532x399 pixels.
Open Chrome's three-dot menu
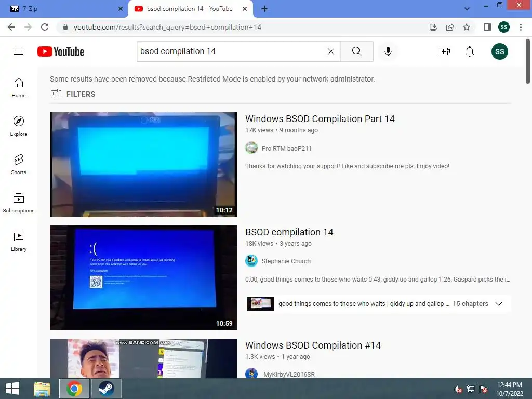pos(521,27)
